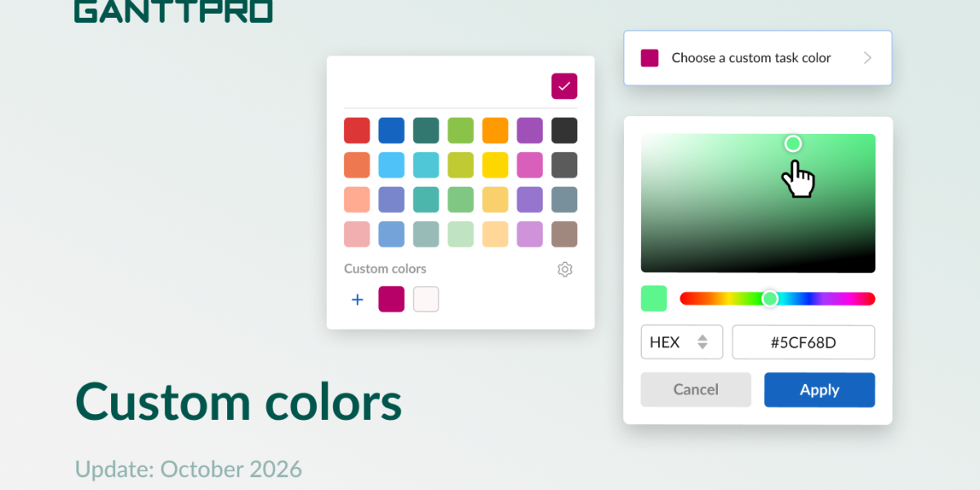This screenshot has height=490, width=980.
Task: Select the bright yellow swatch
Action: (x=495, y=165)
